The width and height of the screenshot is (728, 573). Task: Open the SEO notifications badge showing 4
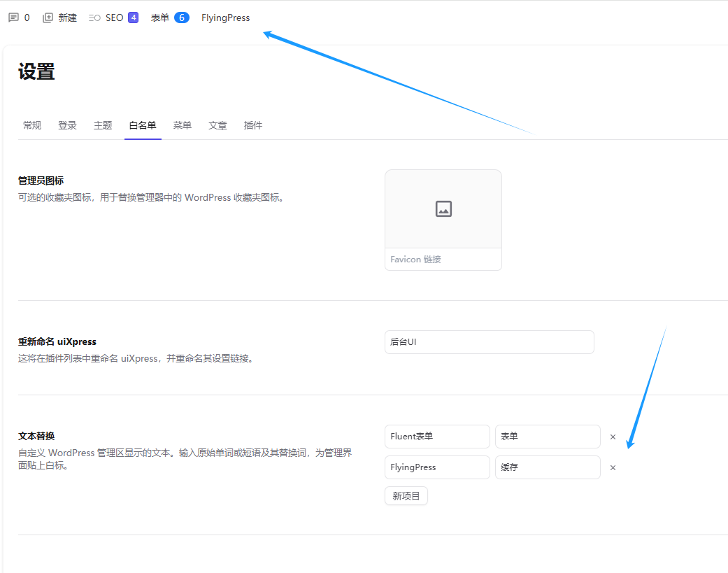click(x=134, y=17)
